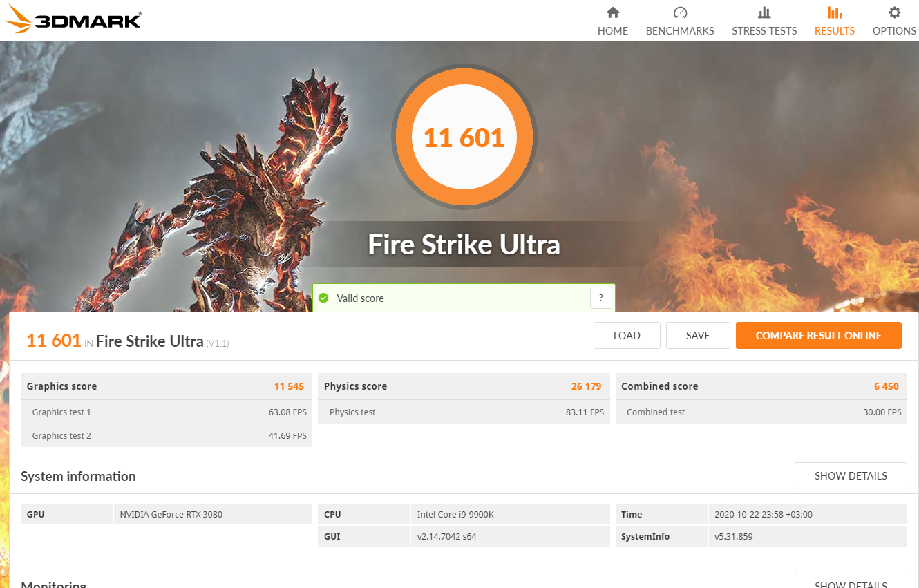This screenshot has width=919, height=588.
Task: Click the LOAD button
Action: tap(627, 335)
